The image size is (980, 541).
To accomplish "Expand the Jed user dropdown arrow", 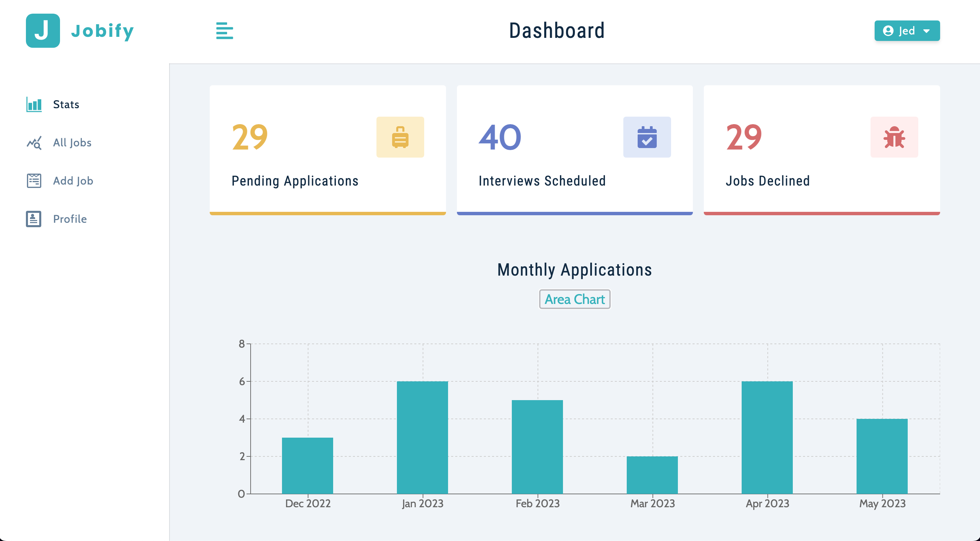I will pos(927,31).
